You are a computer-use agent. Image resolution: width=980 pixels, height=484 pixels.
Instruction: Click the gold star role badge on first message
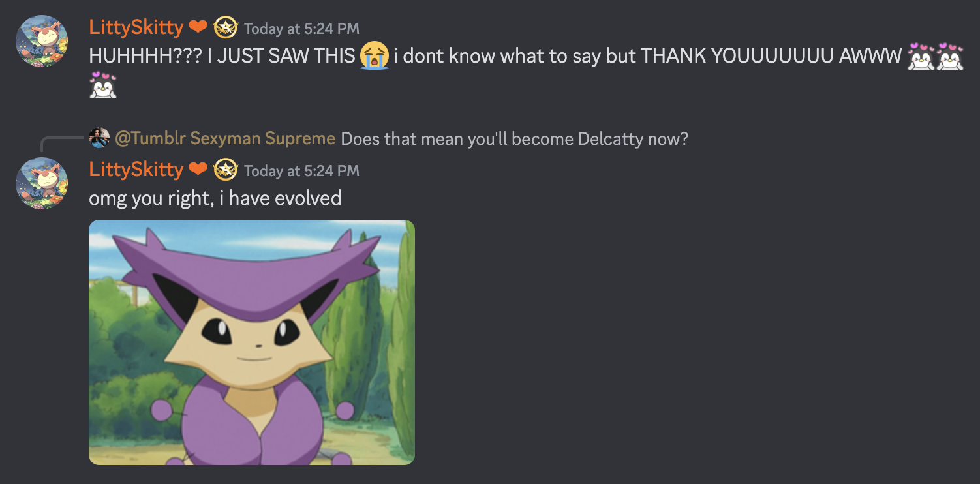click(226, 27)
